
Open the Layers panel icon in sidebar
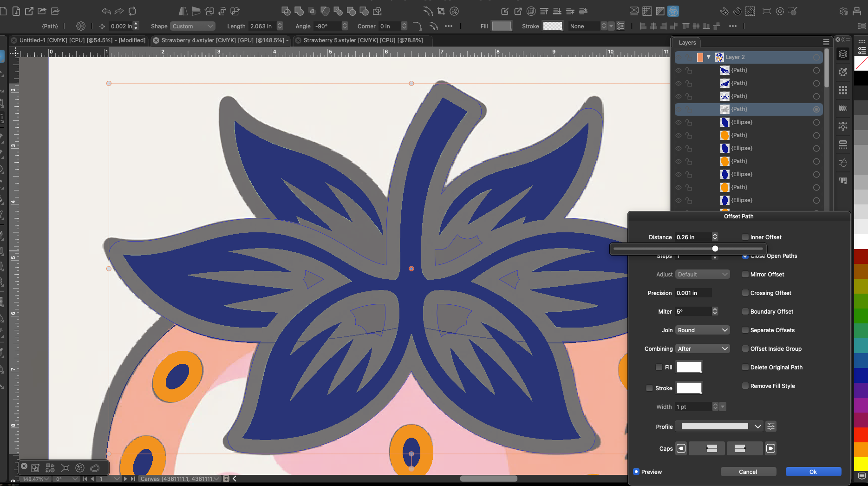(x=843, y=54)
